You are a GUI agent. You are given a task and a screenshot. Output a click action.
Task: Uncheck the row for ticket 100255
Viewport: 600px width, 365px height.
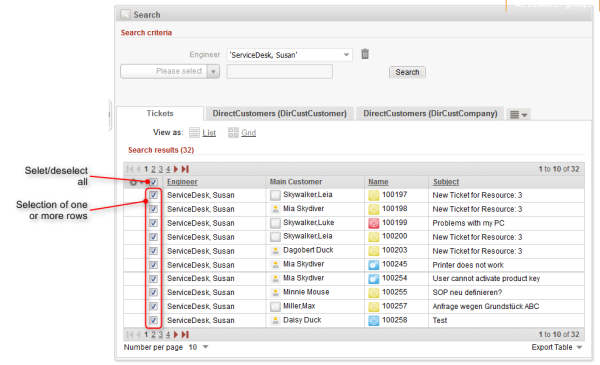(x=153, y=293)
